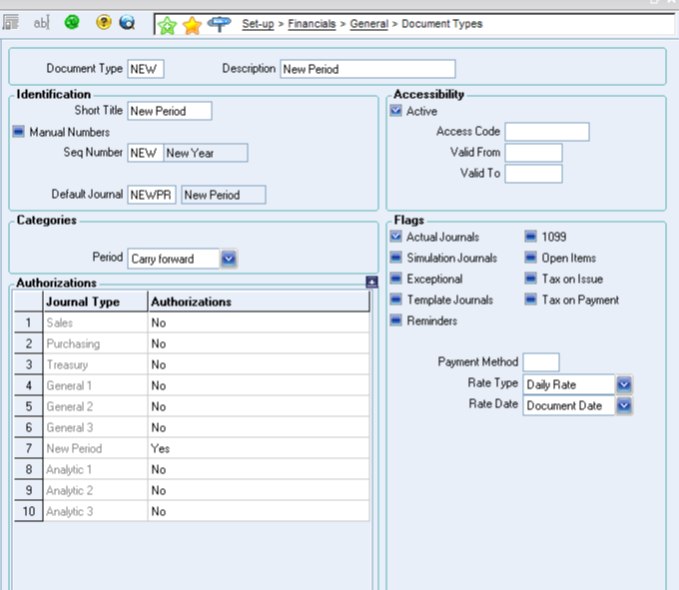Click the Document Type field
The width and height of the screenshot is (679, 590).
pyautogui.click(x=146, y=69)
